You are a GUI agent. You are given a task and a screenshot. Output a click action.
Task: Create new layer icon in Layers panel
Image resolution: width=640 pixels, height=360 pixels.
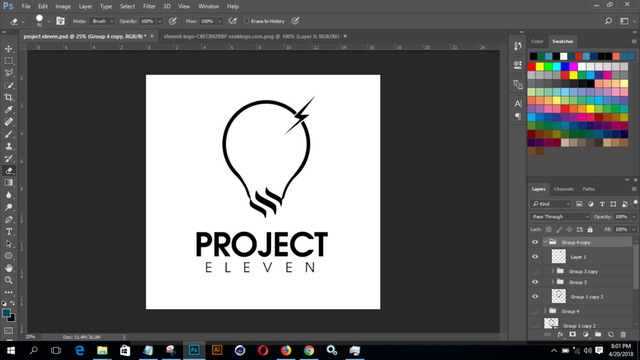coord(611,335)
